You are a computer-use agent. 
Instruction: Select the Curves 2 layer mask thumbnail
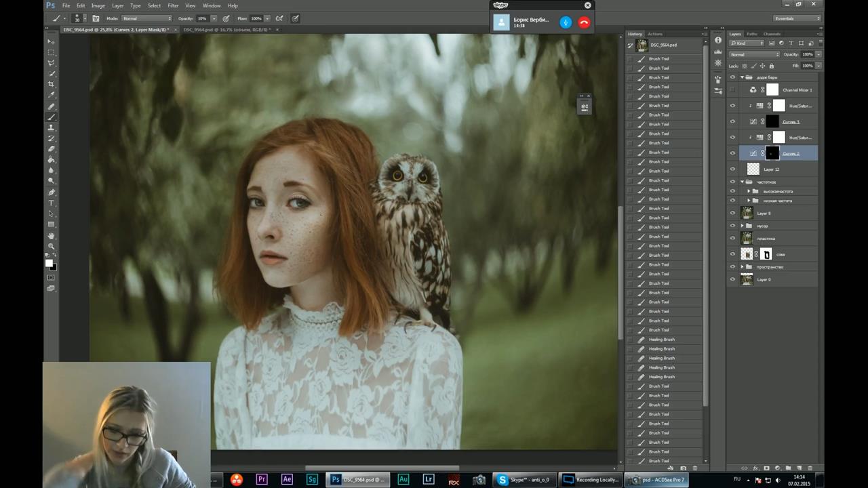pos(772,153)
